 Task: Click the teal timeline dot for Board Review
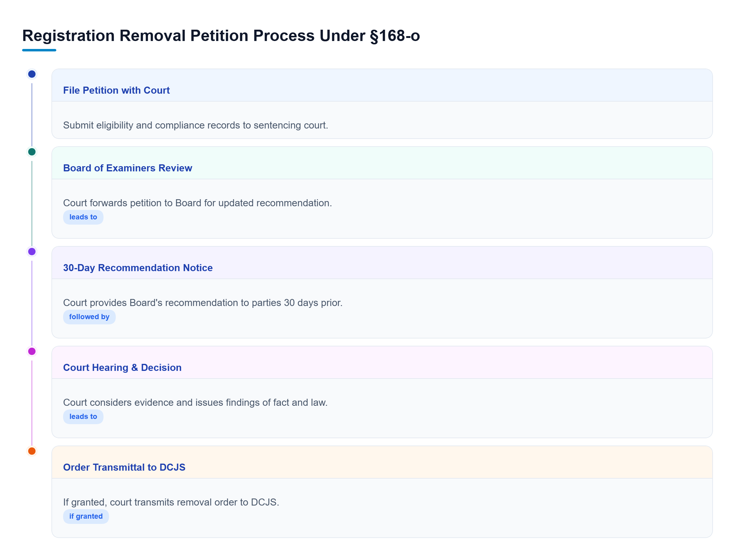(32, 152)
